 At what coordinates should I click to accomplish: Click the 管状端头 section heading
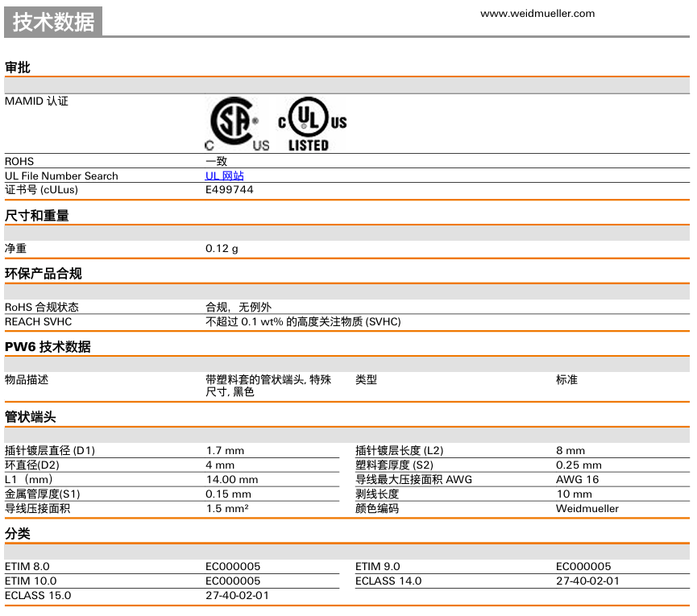(31, 417)
